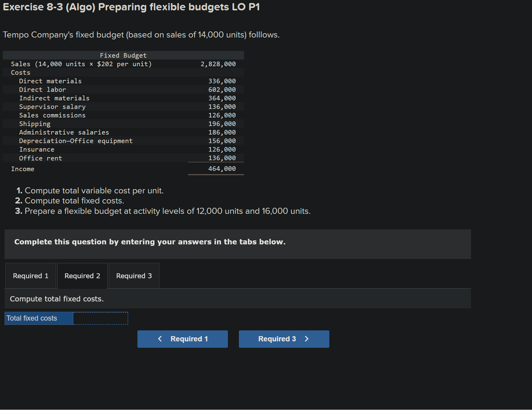Image resolution: width=532 pixels, height=410 pixels.
Task: Select the Direct labor row label
Action: [x=42, y=89]
